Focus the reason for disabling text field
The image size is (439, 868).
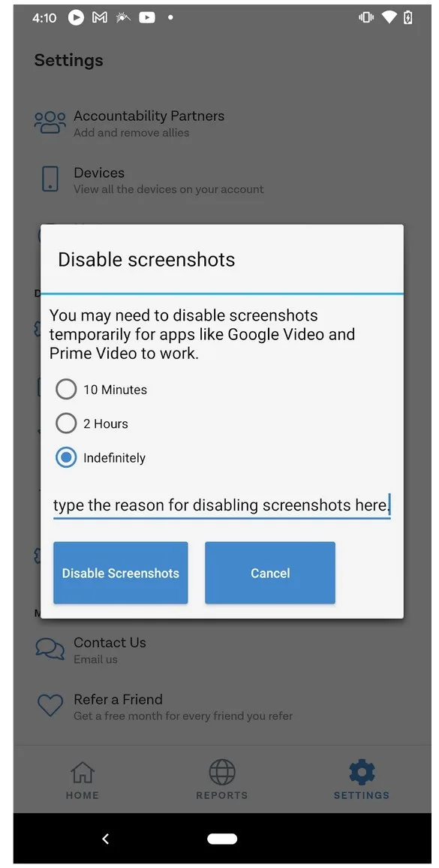coord(222,505)
